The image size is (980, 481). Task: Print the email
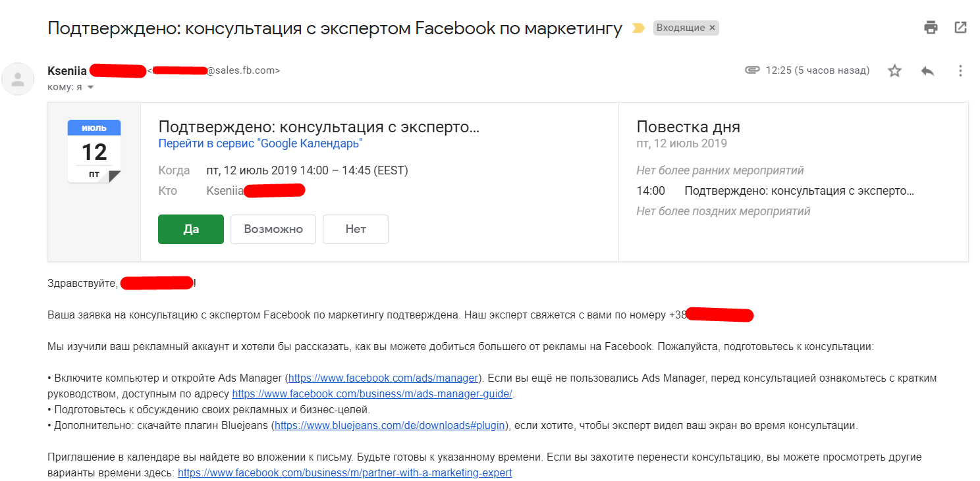pyautogui.click(x=931, y=28)
